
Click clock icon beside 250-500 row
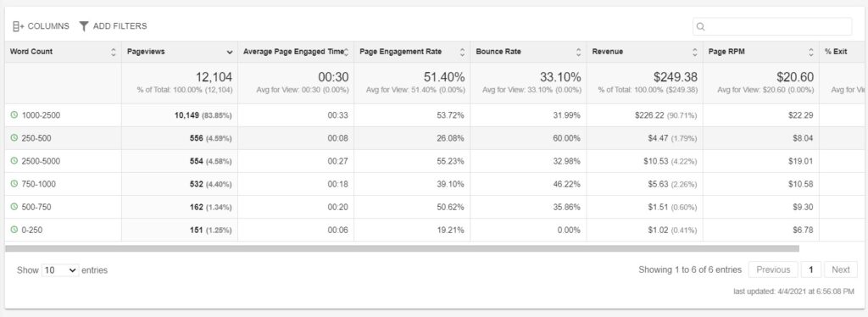tap(14, 138)
